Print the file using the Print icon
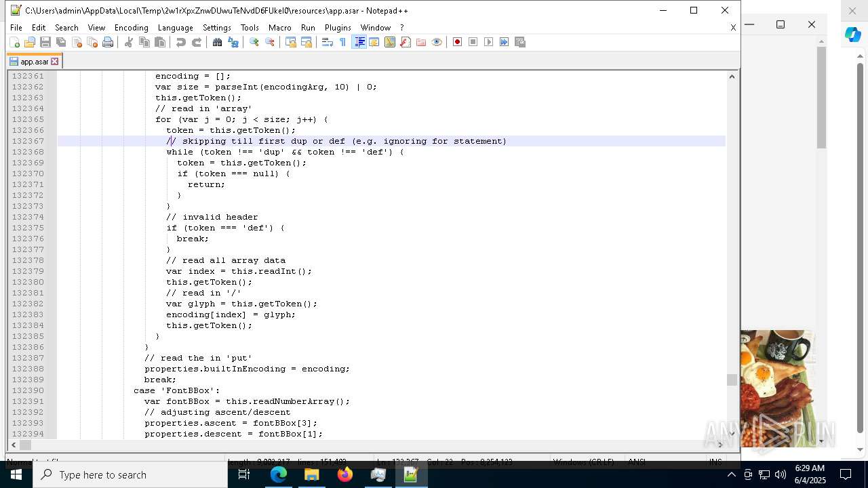Image resolution: width=868 pixels, height=488 pixels. tap(108, 42)
